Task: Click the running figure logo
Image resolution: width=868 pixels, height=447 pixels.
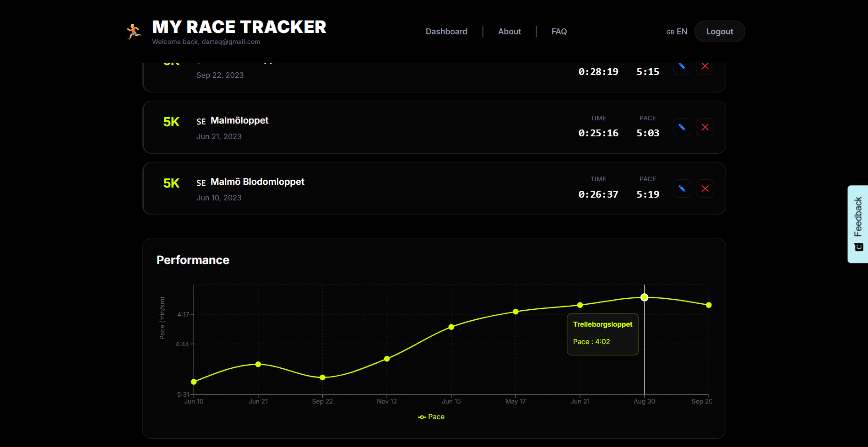Action: (x=134, y=29)
